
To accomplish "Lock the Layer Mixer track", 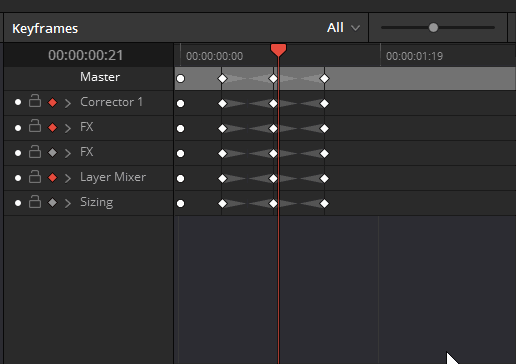I will tap(35, 177).
